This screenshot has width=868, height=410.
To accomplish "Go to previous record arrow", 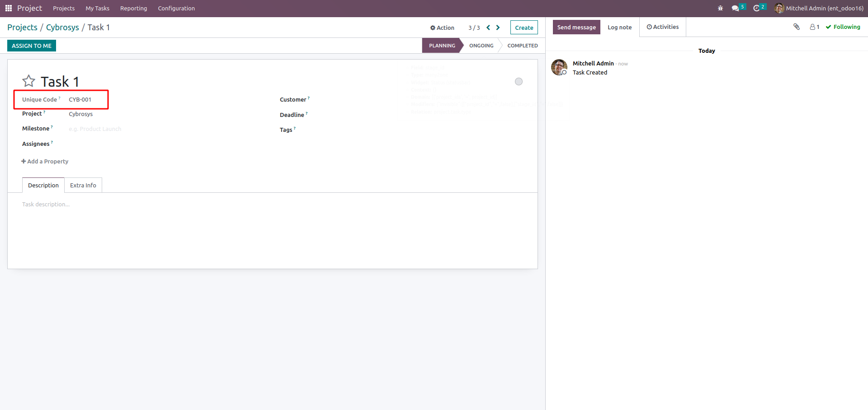I will click(x=488, y=28).
